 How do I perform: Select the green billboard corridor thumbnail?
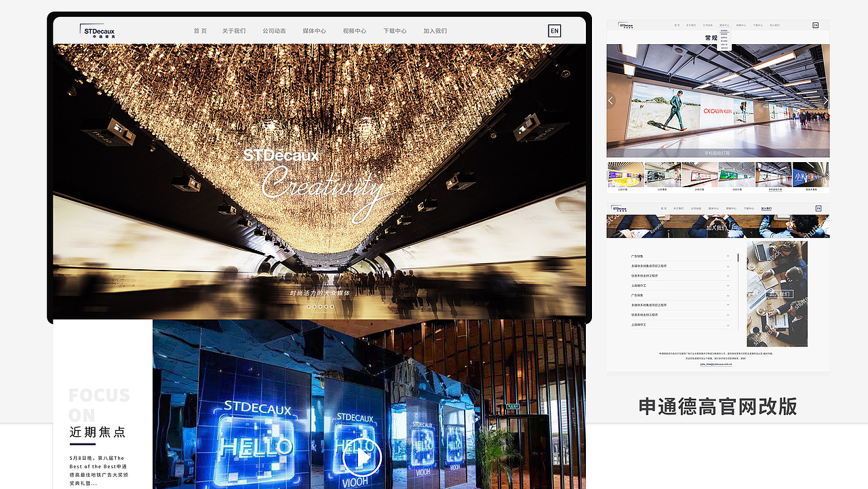click(736, 176)
